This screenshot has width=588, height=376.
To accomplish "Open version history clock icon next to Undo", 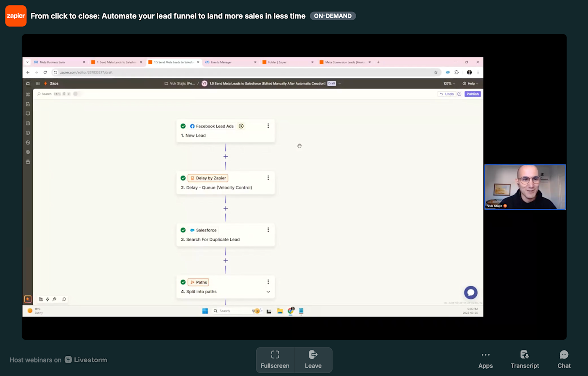I will [459, 94].
